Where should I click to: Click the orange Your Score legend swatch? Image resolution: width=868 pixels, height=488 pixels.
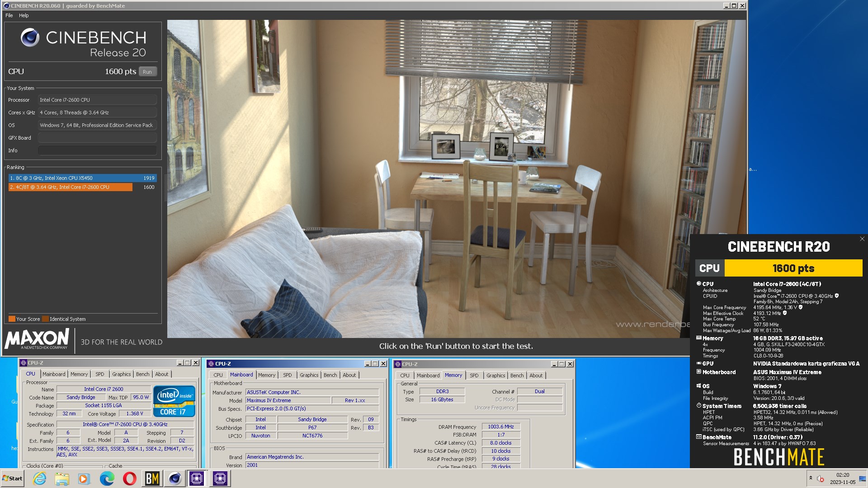point(12,319)
